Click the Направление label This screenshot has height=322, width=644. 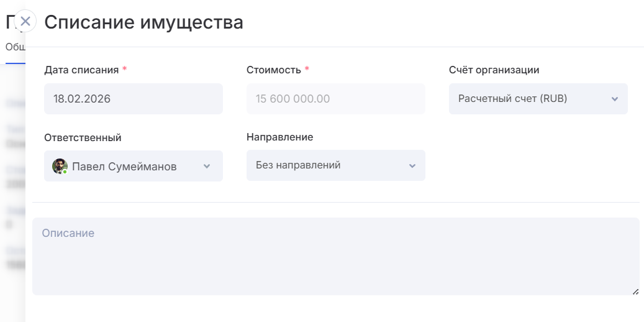click(x=279, y=137)
